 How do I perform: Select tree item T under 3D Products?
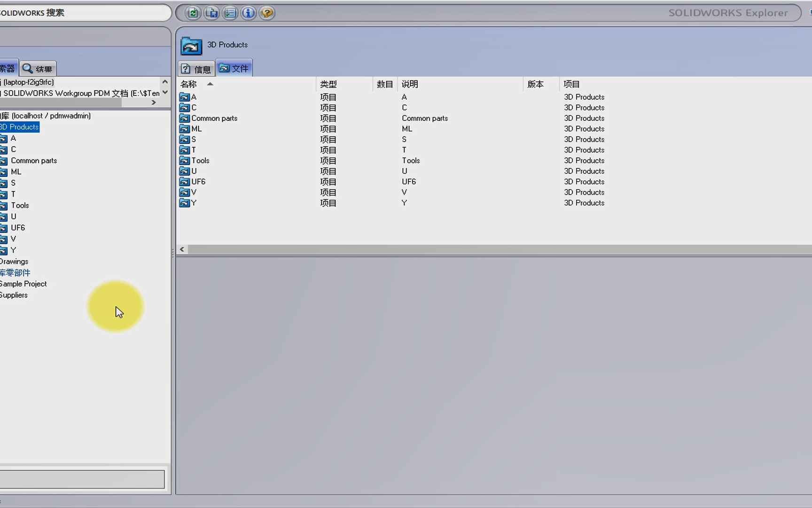click(13, 194)
